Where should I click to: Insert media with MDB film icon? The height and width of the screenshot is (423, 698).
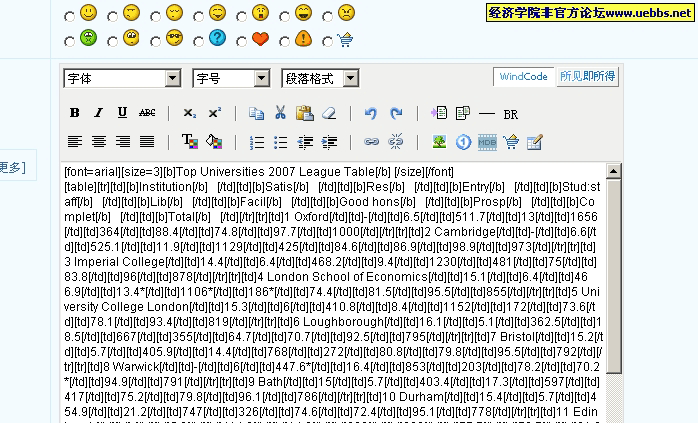coord(487,142)
